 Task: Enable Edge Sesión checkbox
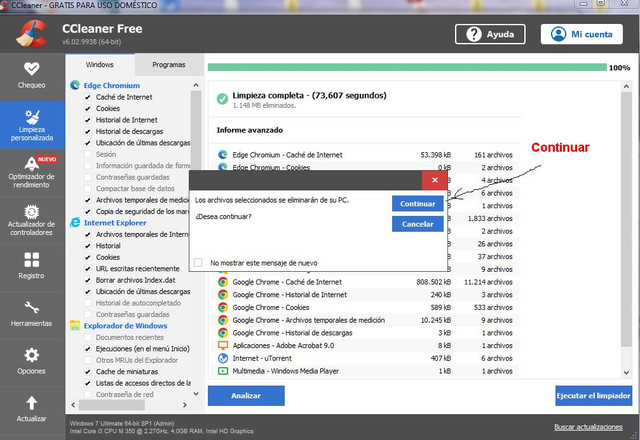[87, 154]
